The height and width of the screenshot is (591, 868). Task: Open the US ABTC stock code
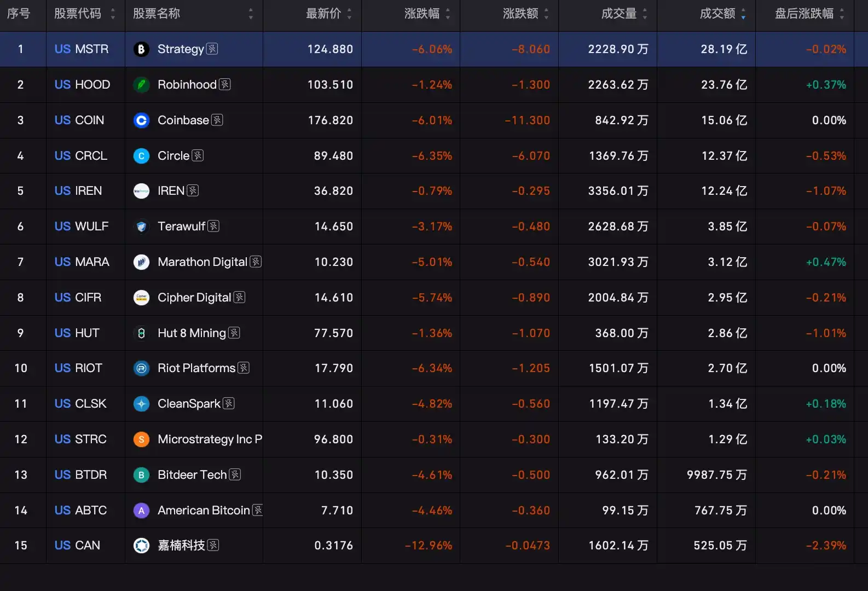tap(81, 511)
